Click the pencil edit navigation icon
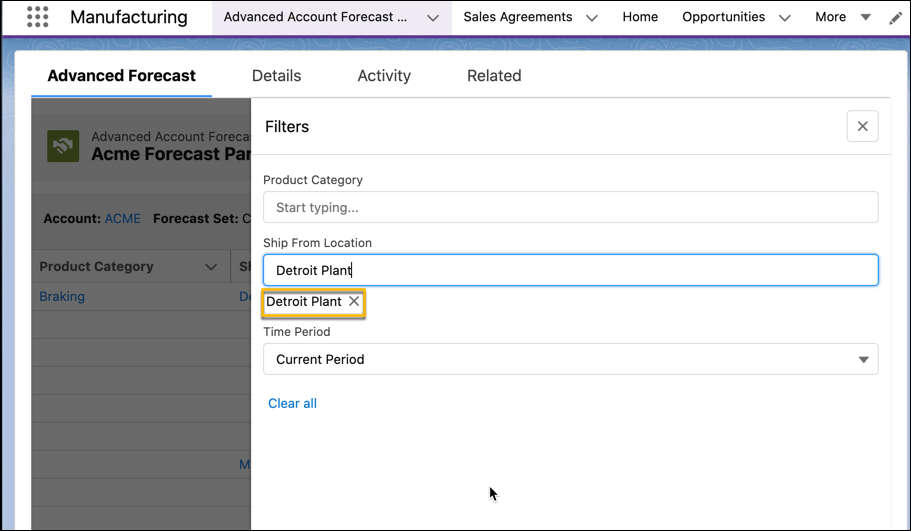 895,18
